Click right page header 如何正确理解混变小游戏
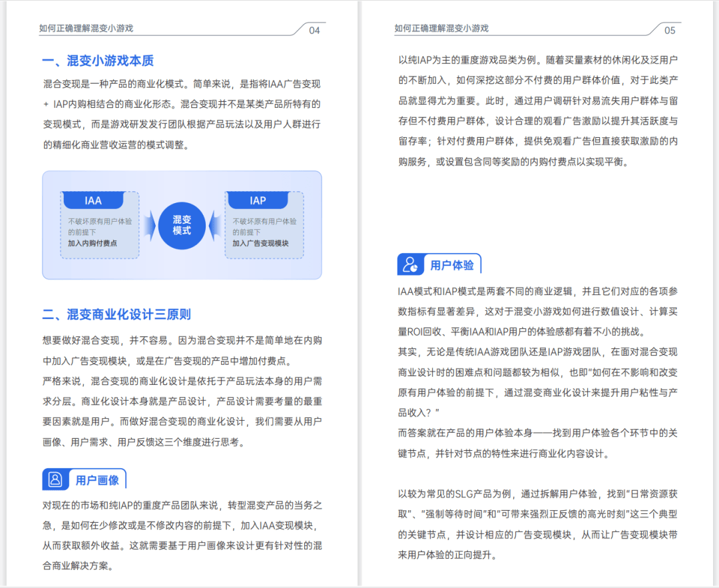This screenshot has width=719, height=588. [x=441, y=28]
